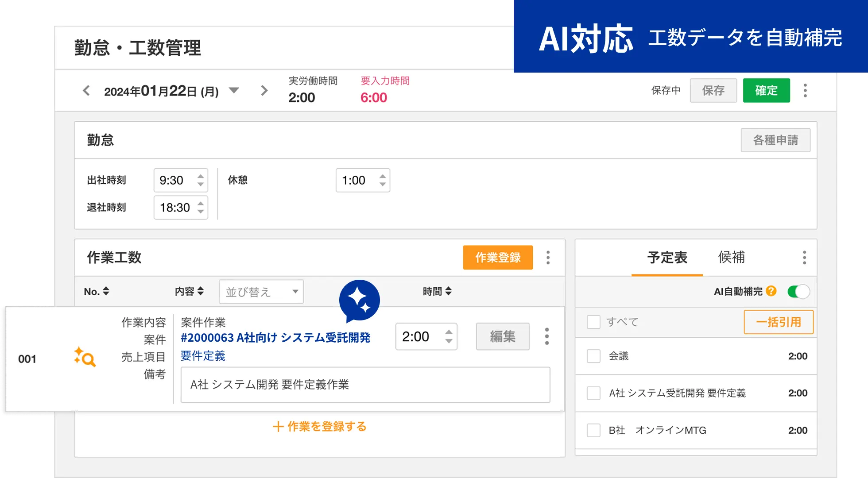Click the date 2024年01月22日 (月)
Screen dimensions: 868x478
pyautogui.click(x=161, y=91)
